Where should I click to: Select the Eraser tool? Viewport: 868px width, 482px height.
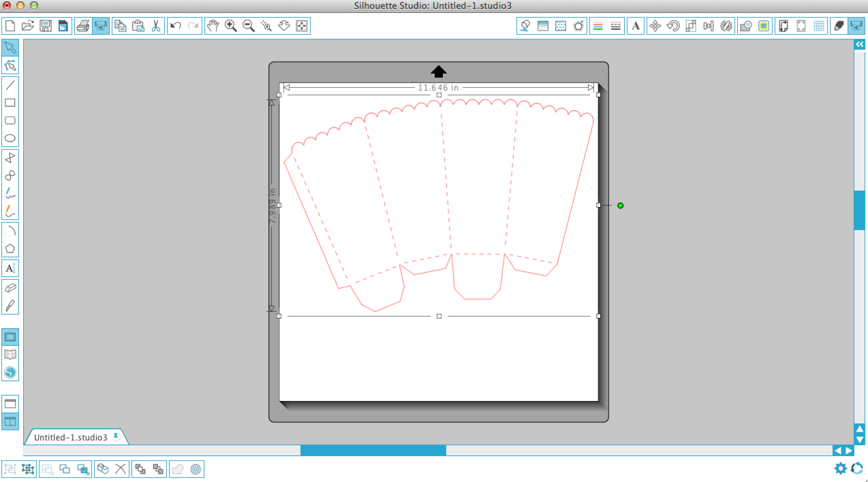pos(10,288)
